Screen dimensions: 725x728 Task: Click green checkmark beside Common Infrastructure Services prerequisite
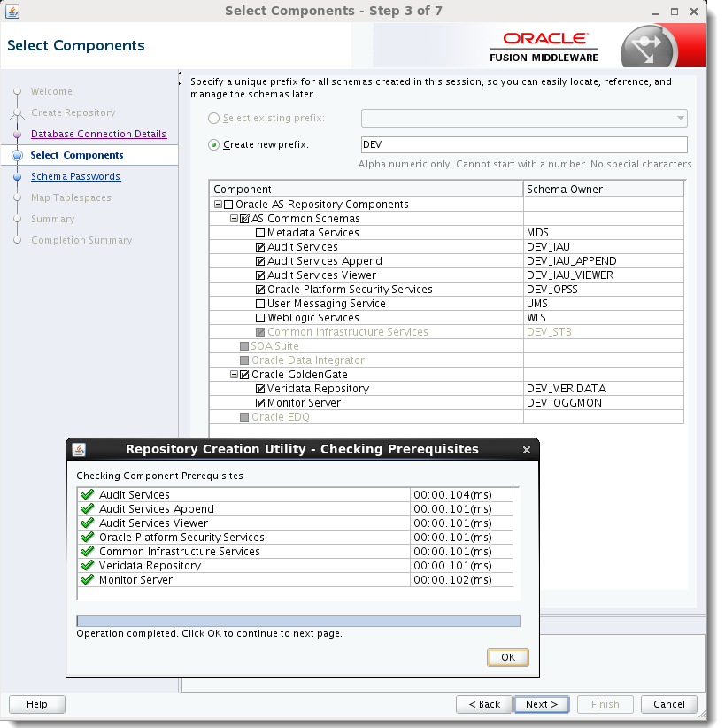tap(88, 551)
